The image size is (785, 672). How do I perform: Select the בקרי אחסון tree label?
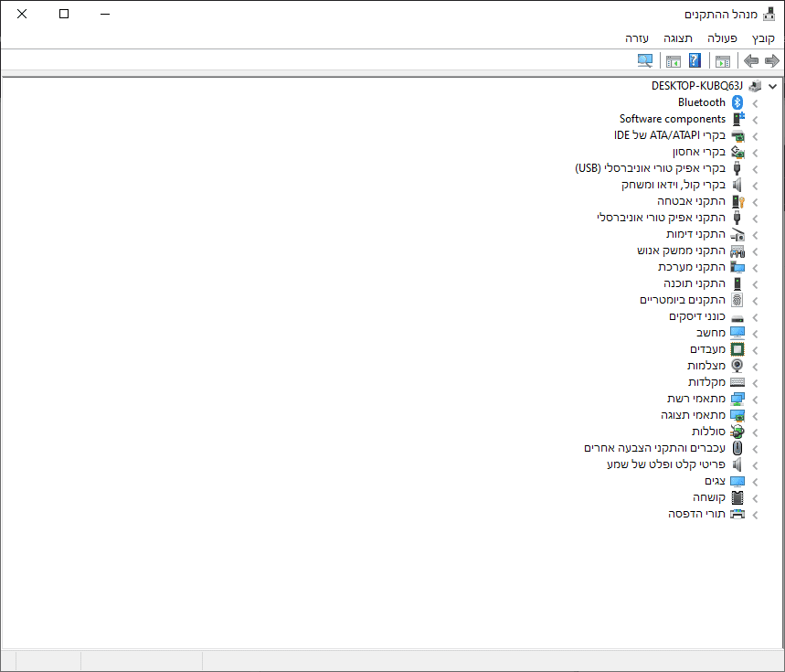pos(699,152)
